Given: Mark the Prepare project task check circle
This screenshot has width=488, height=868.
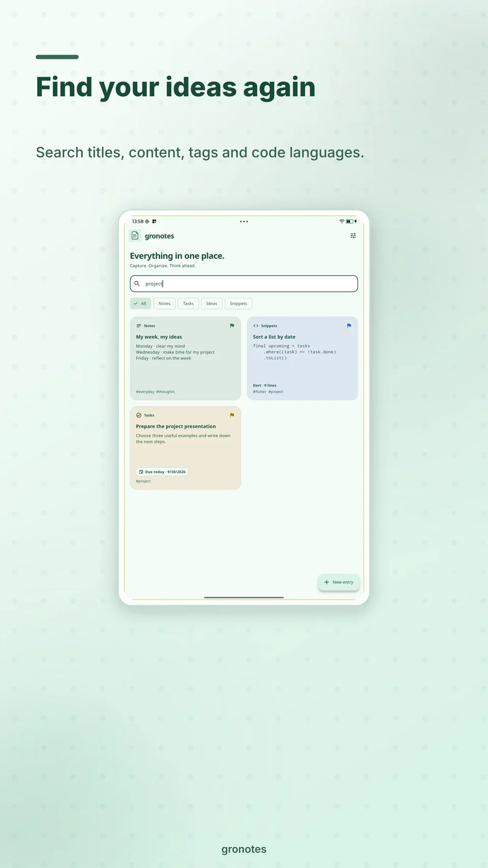Looking at the screenshot, I should (x=139, y=415).
